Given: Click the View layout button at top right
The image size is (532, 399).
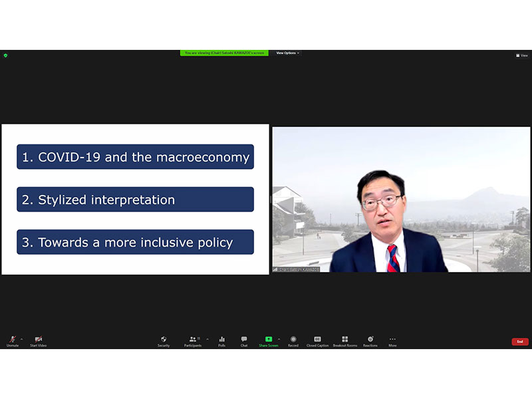Looking at the screenshot, I should [x=522, y=55].
